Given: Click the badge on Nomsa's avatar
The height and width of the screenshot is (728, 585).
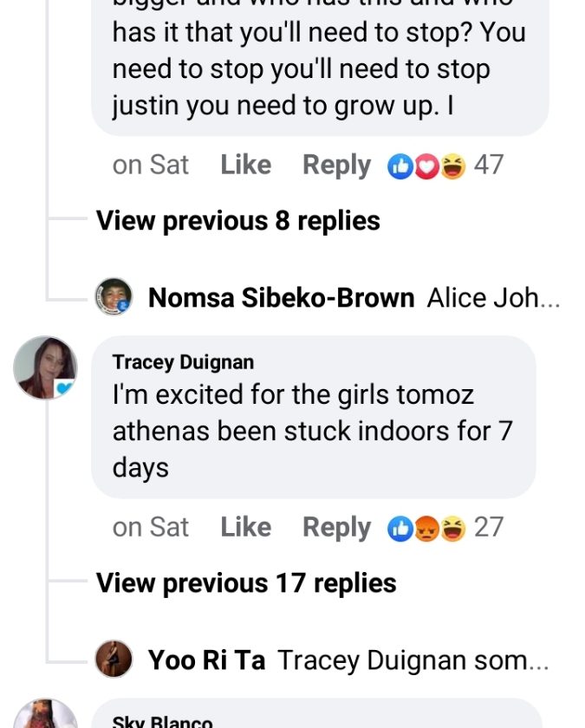Looking at the screenshot, I should 124,306.
